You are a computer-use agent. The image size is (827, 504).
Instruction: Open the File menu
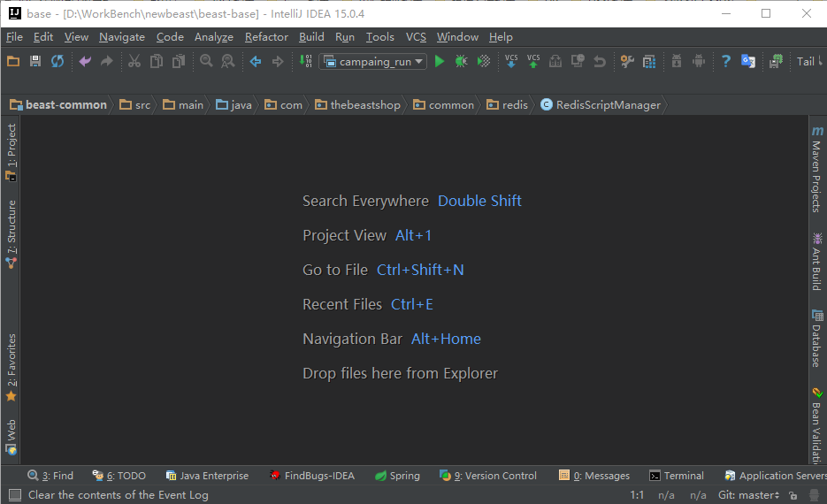14,37
